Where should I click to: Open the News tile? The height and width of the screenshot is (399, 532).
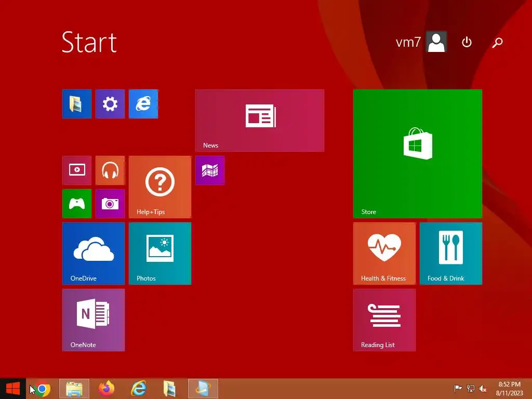(260, 121)
